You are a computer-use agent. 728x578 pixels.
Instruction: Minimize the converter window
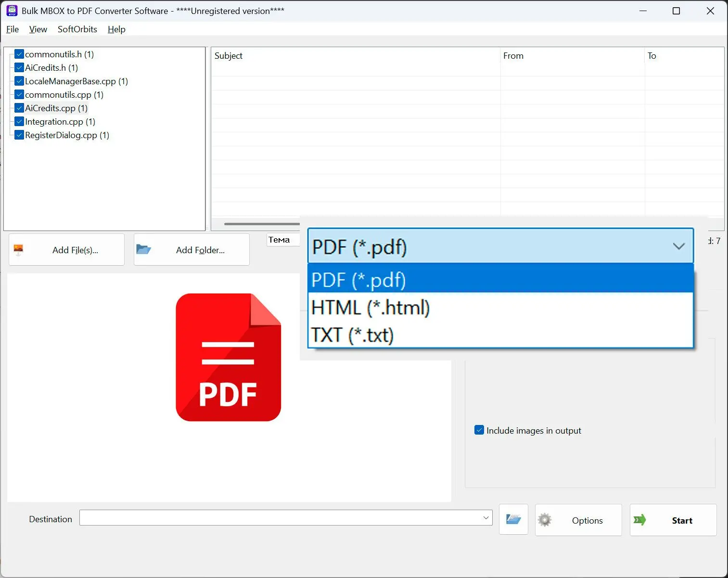(643, 11)
